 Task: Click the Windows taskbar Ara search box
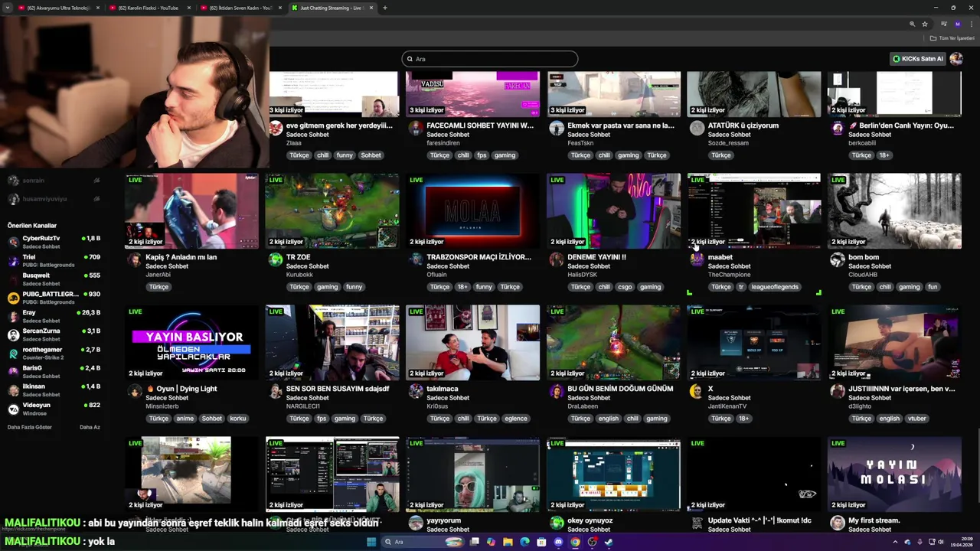point(424,542)
